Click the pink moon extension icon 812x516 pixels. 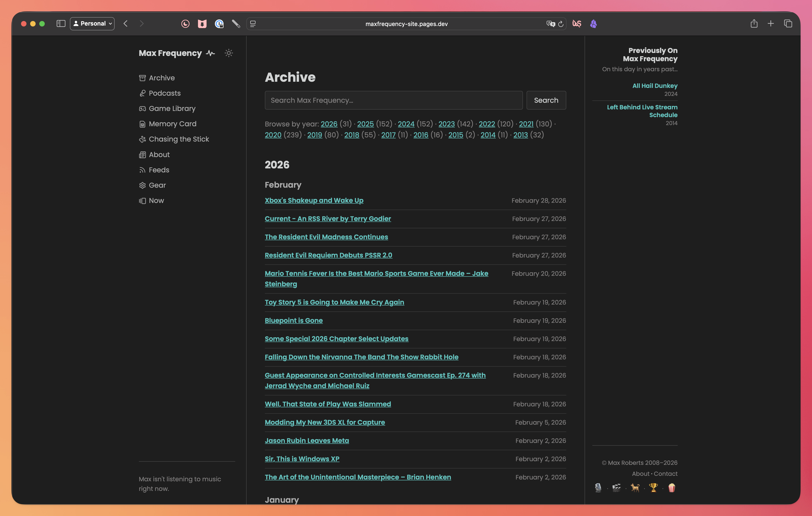pyautogui.click(x=185, y=24)
